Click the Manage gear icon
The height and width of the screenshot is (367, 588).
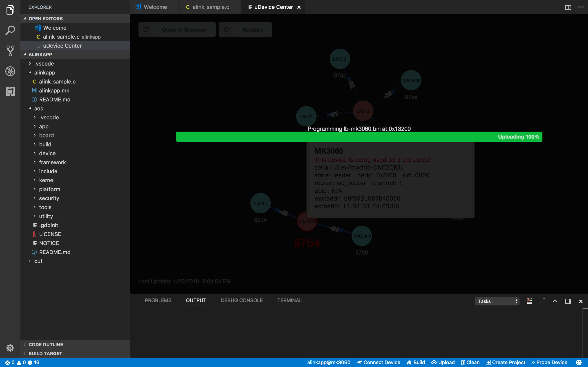10,348
